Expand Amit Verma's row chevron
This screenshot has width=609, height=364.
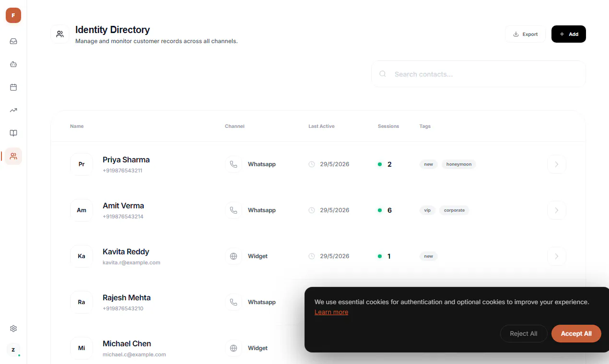[557, 210]
